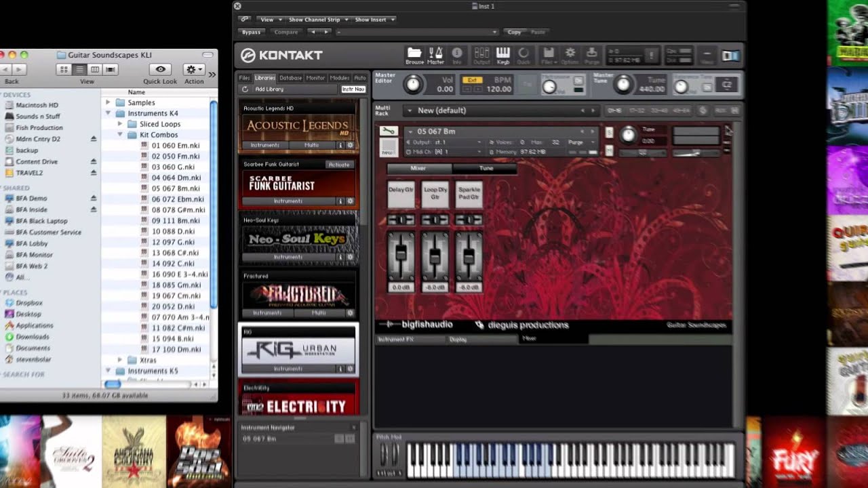Click Copy in the plugin header

pyautogui.click(x=515, y=32)
